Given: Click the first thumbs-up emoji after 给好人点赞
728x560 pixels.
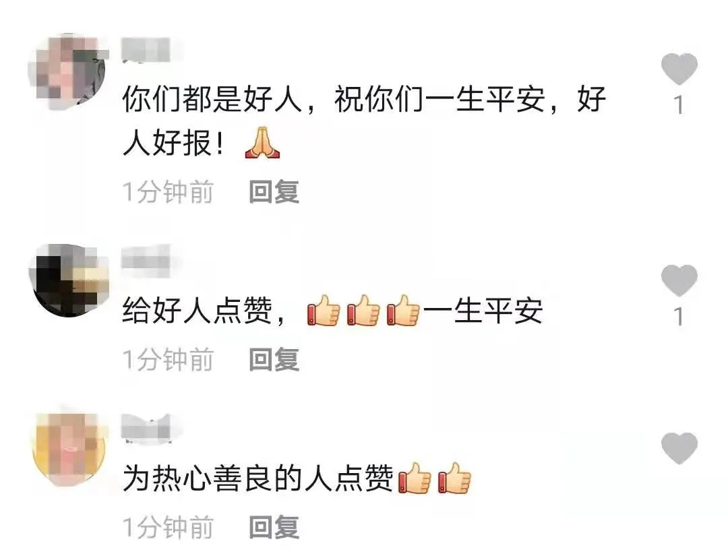Looking at the screenshot, I should point(324,310).
